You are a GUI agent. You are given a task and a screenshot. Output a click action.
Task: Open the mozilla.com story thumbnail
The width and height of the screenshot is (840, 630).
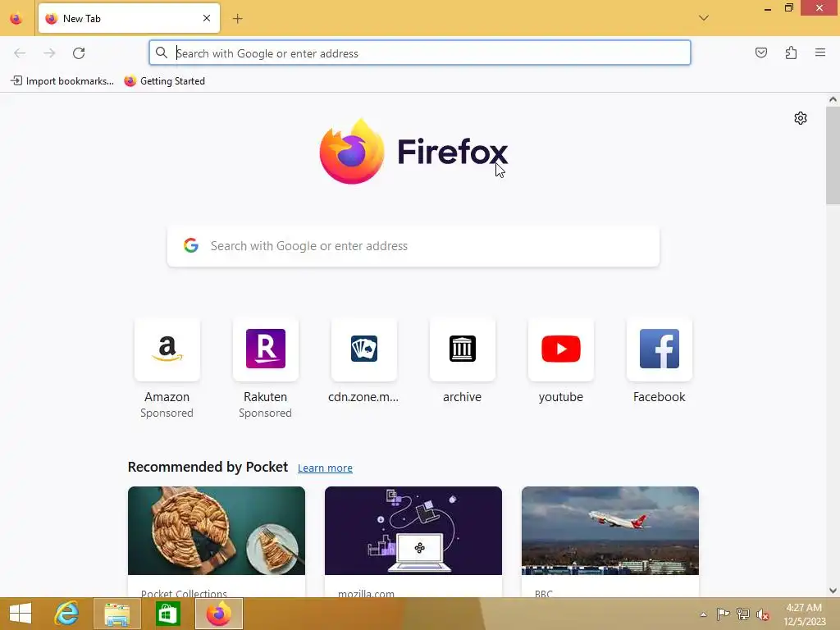point(413,531)
